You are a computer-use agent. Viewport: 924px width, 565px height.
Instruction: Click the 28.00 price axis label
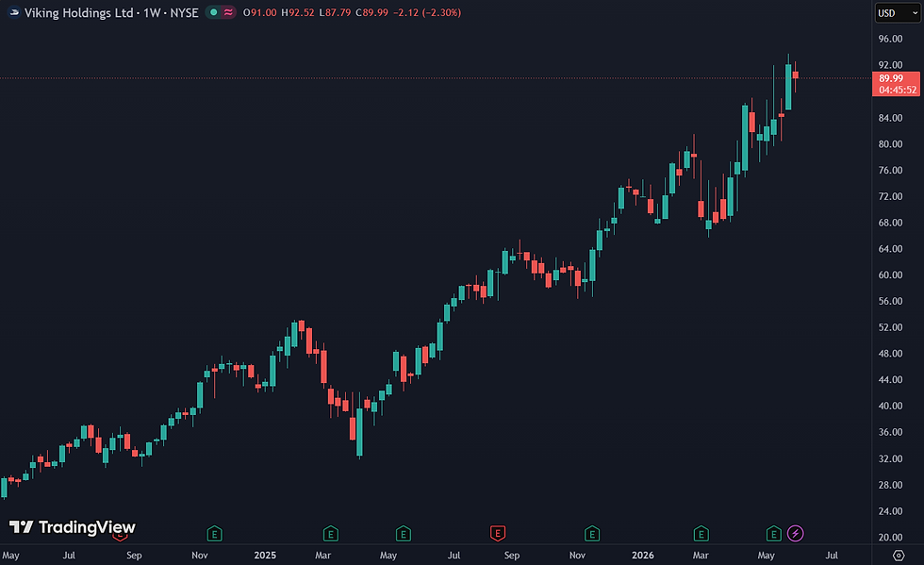click(x=890, y=485)
